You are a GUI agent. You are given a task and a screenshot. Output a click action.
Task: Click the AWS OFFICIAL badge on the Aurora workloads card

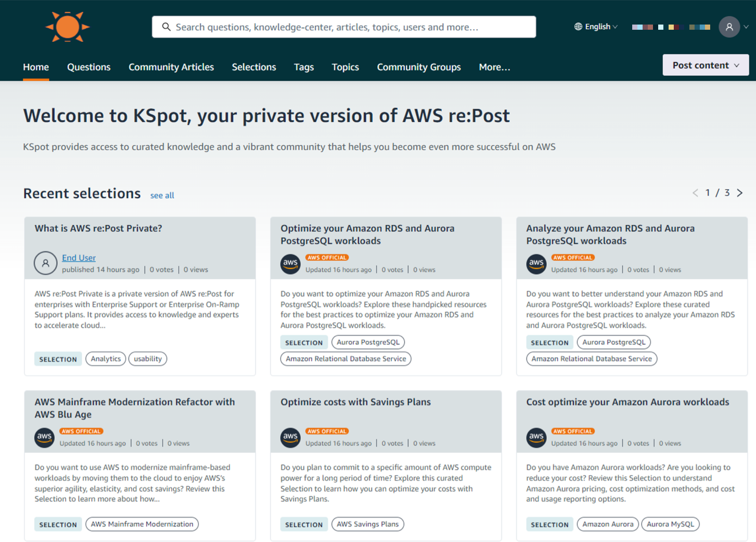pyautogui.click(x=573, y=431)
